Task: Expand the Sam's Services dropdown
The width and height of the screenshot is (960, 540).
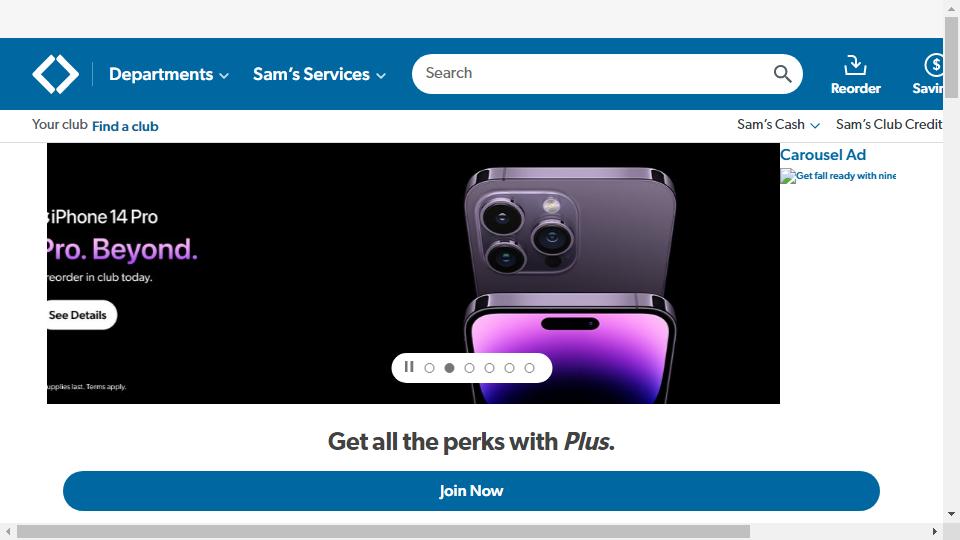Action: [320, 74]
